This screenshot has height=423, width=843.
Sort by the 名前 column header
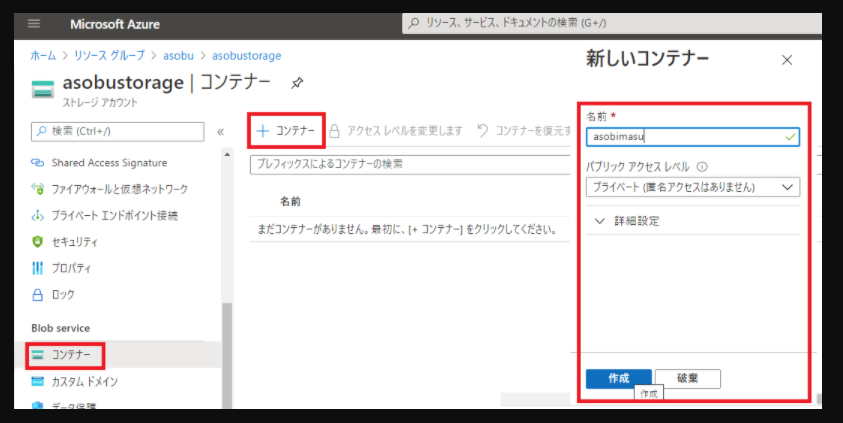pyautogui.click(x=290, y=202)
